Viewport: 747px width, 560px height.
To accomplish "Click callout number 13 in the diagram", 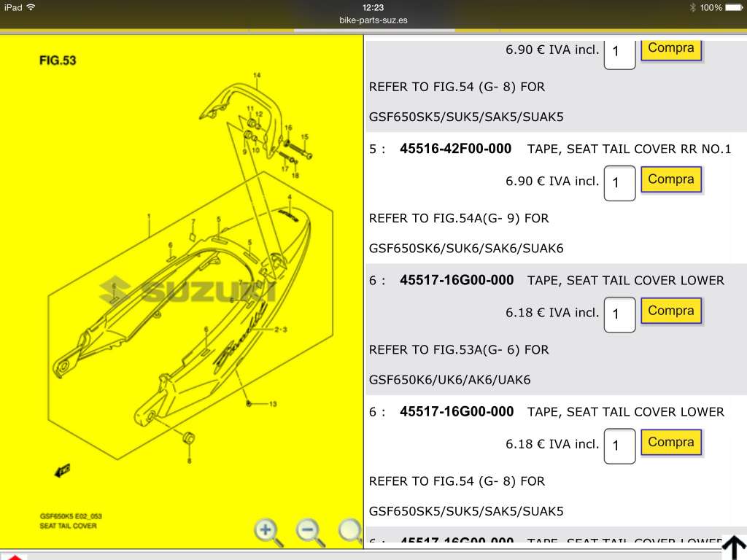I will click(273, 404).
